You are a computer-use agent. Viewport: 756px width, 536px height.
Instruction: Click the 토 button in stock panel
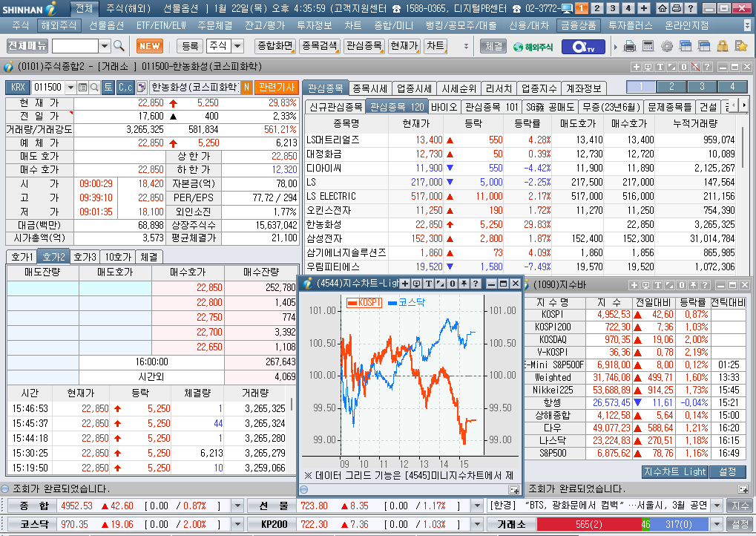click(108, 88)
